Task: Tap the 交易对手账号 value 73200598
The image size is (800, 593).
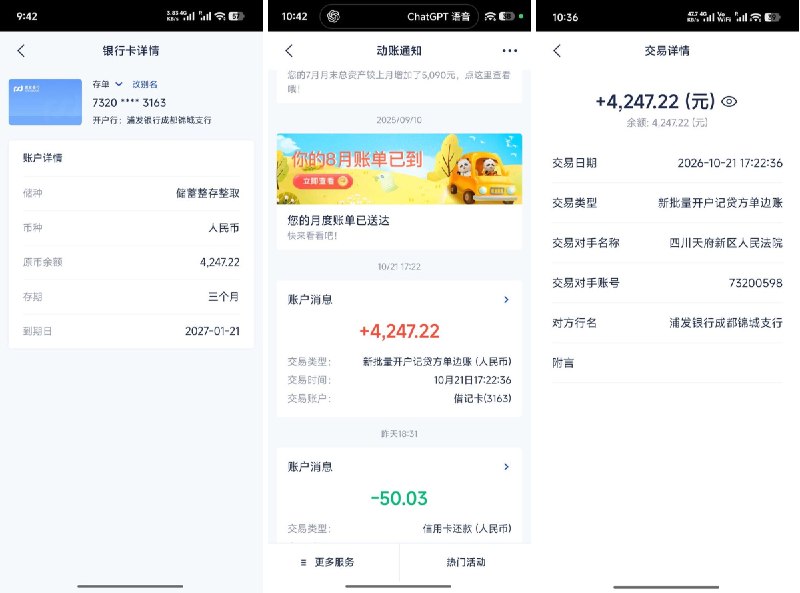Action: (755, 283)
